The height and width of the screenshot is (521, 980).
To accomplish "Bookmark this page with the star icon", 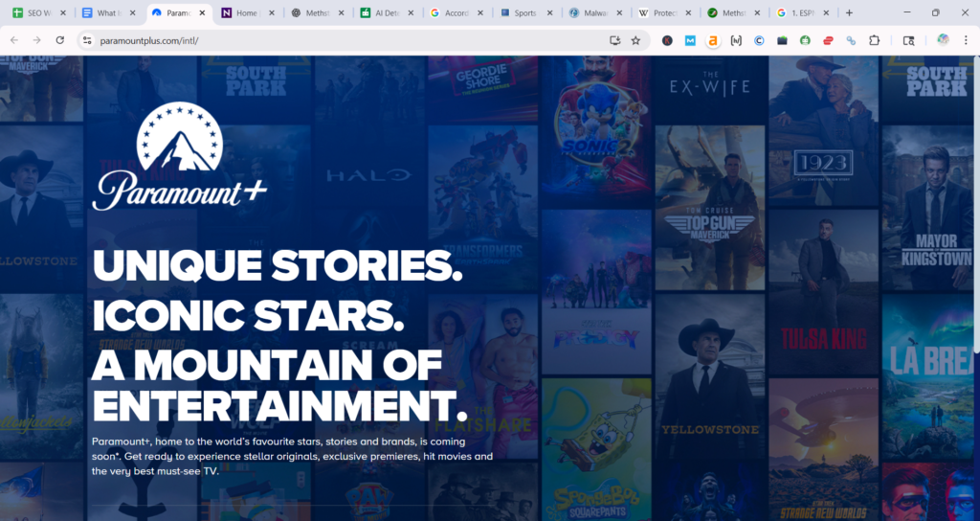I will [x=635, y=40].
